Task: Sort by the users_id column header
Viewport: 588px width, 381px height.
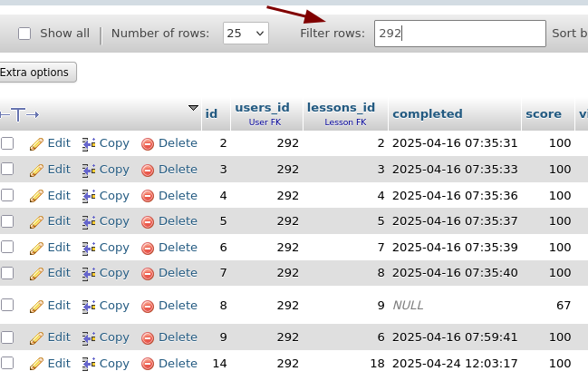Action: pos(262,107)
